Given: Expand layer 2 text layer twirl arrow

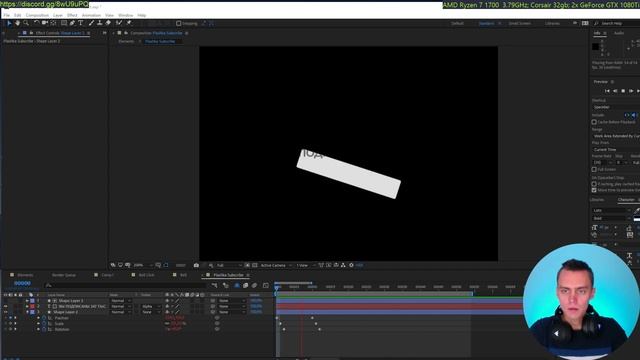Looking at the screenshot, I should point(27,307).
